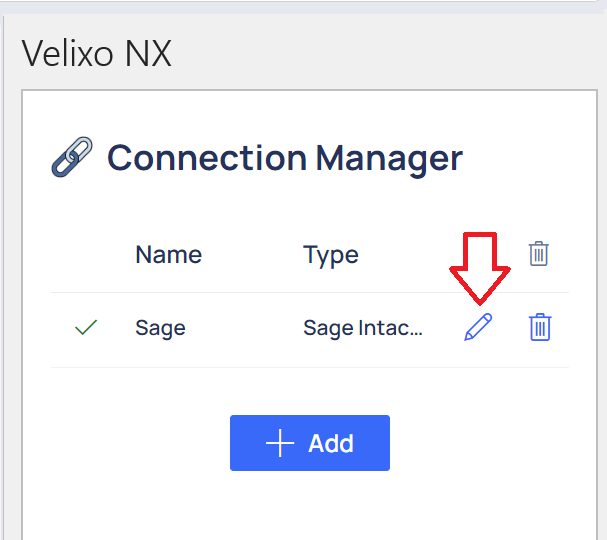
Task: Click the Velixo NX pane title
Action: pos(96,53)
